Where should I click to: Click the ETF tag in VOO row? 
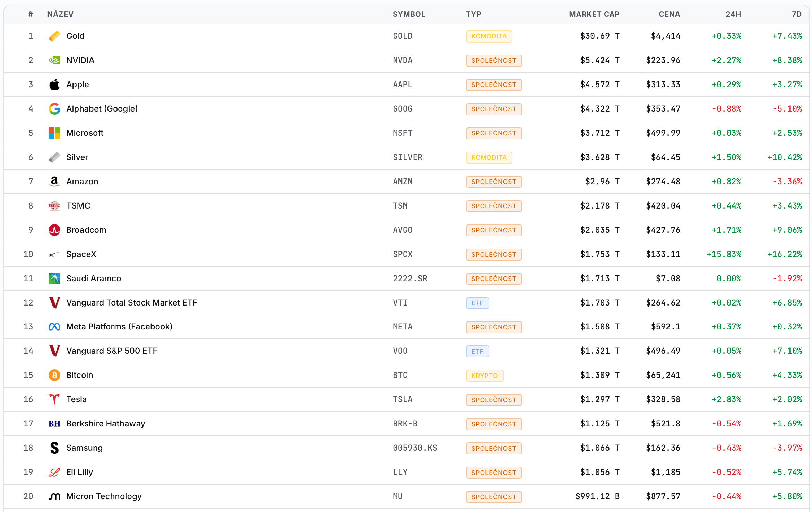[x=477, y=351]
